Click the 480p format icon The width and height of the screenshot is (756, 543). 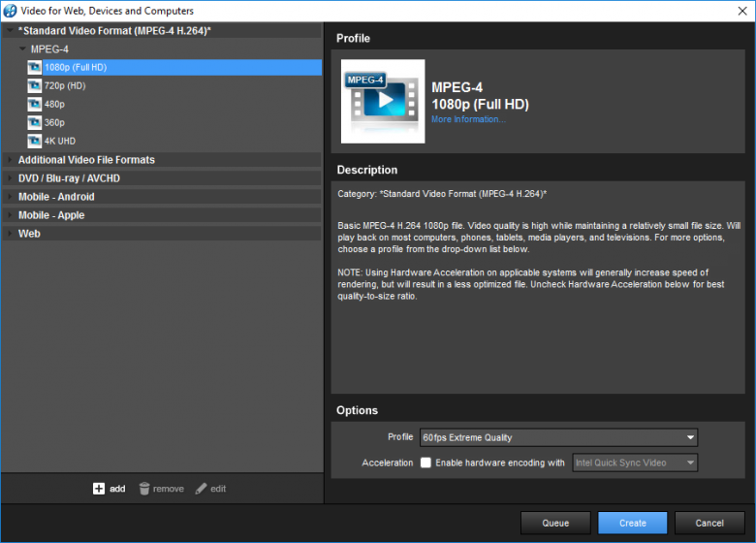[34, 104]
